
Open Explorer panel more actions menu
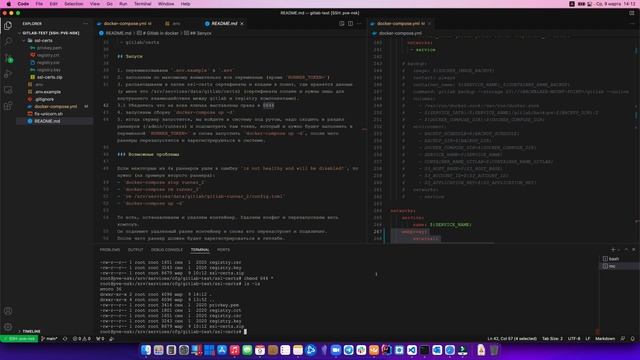[x=85, y=24]
